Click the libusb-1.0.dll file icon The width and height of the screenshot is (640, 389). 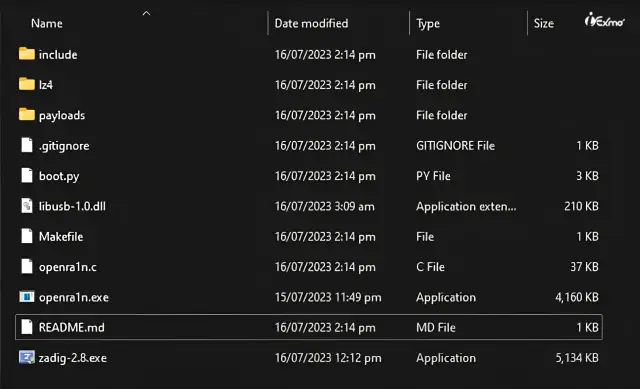pos(27,206)
